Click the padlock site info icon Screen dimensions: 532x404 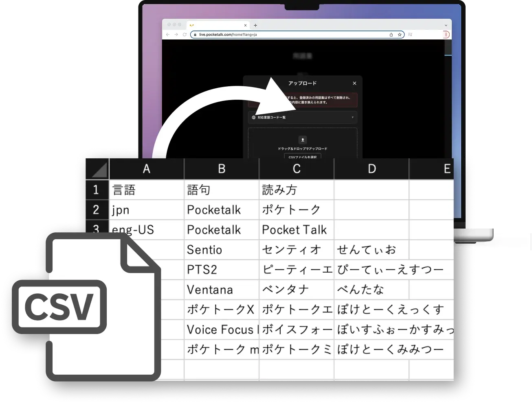[195, 35]
